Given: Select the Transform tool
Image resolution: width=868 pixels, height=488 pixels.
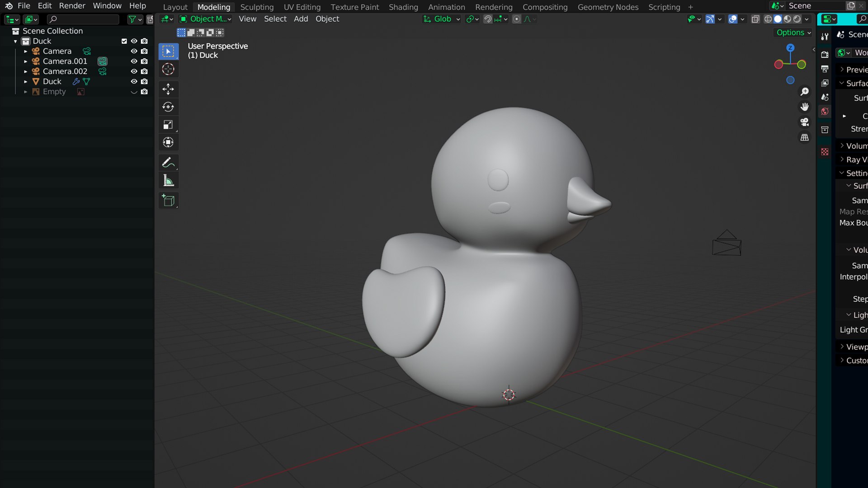Looking at the screenshot, I should point(168,142).
